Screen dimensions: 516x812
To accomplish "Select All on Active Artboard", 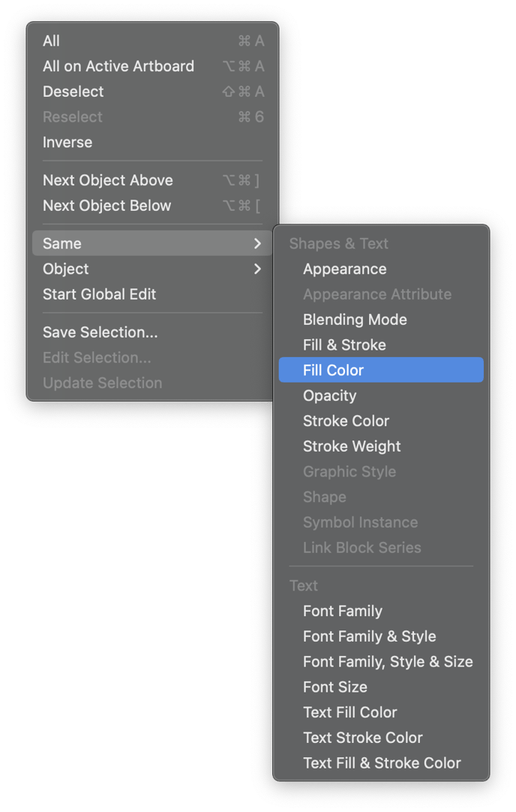I will click(x=118, y=66).
